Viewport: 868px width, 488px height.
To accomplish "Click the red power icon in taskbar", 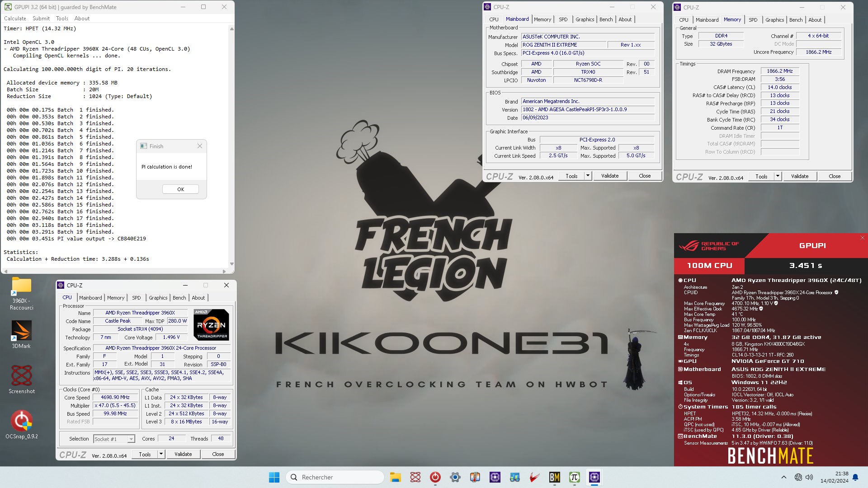I will click(435, 477).
